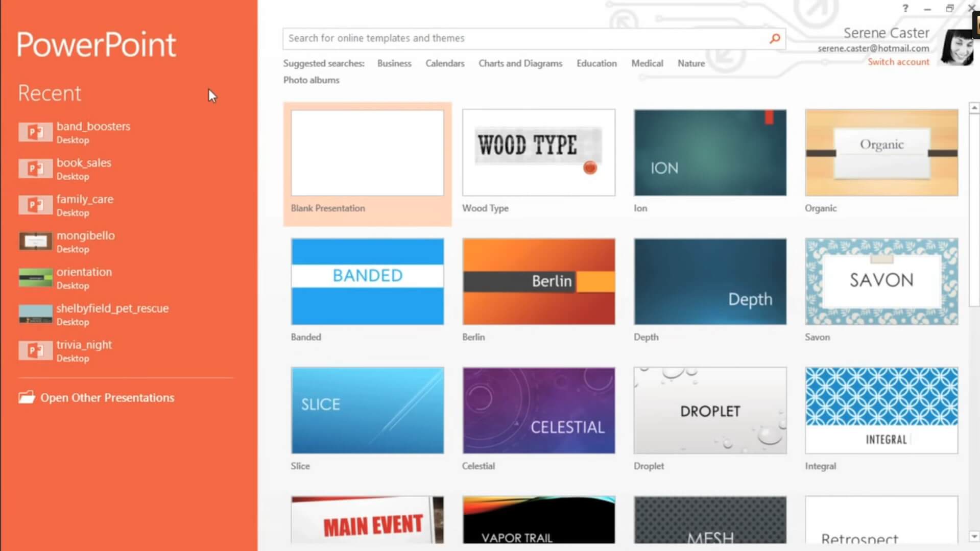980x551 pixels.
Task: Open the band_boosters presentation file icon
Action: pyautogui.click(x=35, y=132)
